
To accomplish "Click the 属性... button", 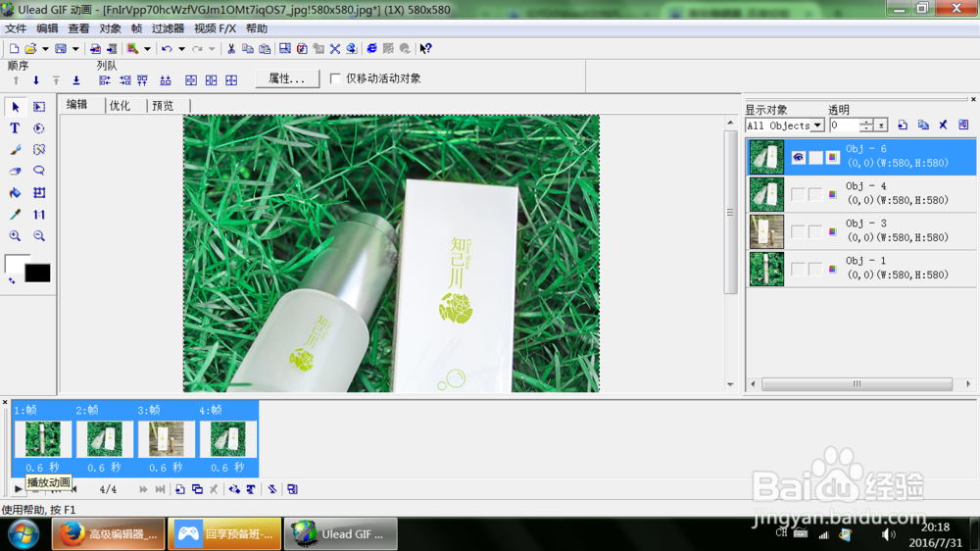I will (287, 78).
